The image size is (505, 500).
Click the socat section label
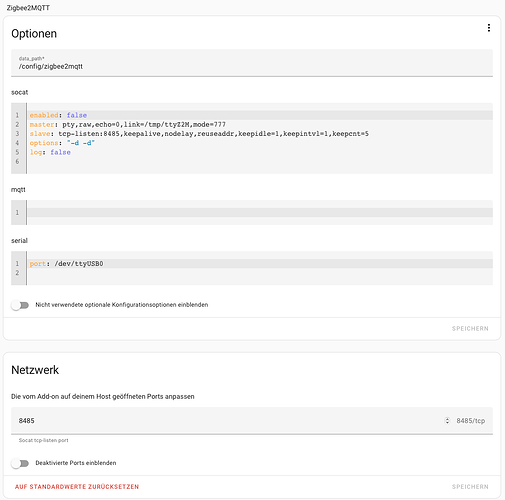[x=20, y=92]
